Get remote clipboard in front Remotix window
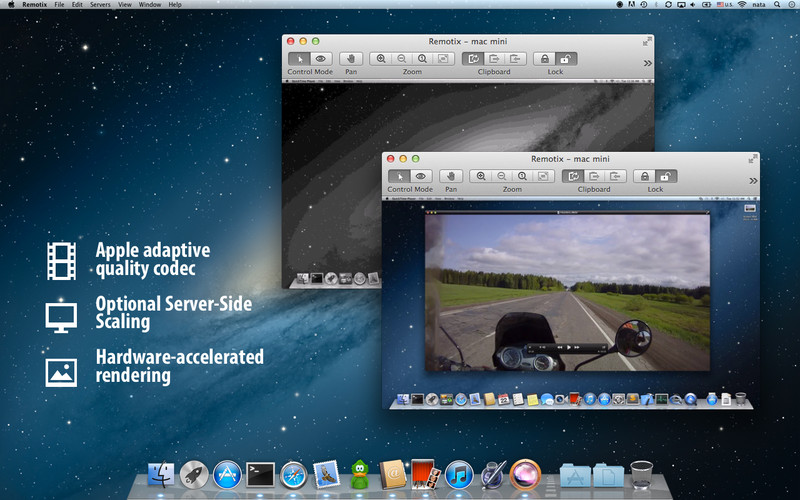The image size is (800, 500). [x=615, y=176]
